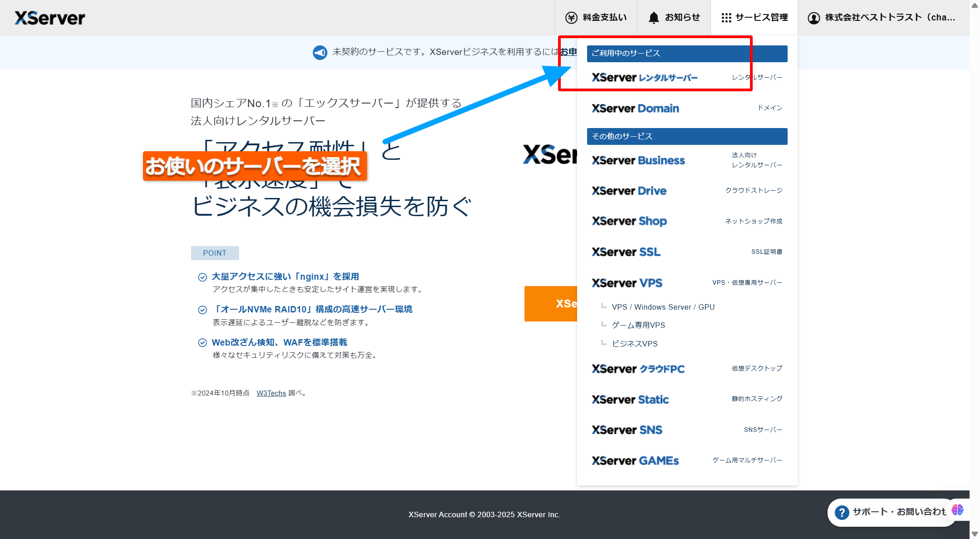Click the service management grid icon

(x=726, y=18)
